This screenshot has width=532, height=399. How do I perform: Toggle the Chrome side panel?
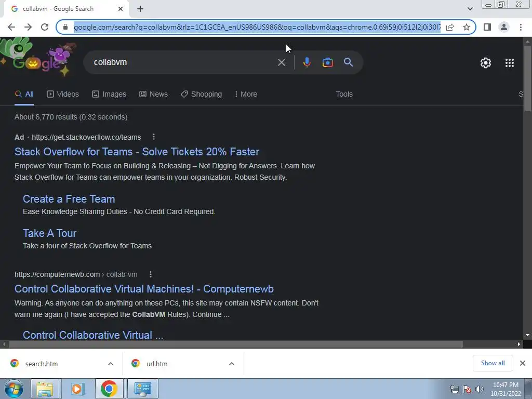click(487, 27)
